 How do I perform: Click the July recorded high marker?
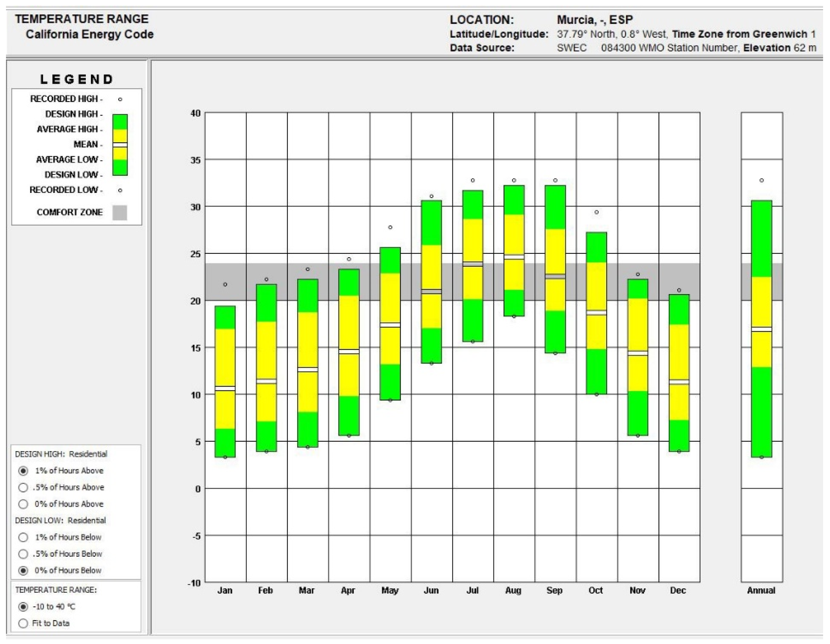click(x=473, y=180)
